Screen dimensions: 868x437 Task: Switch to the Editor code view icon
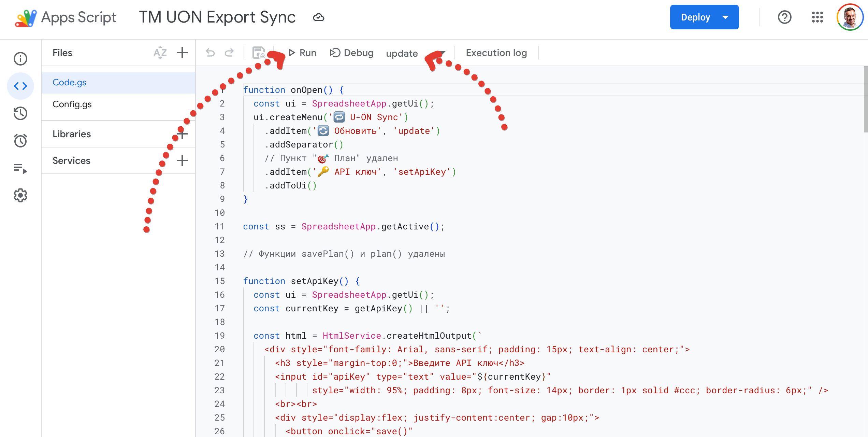(20, 86)
